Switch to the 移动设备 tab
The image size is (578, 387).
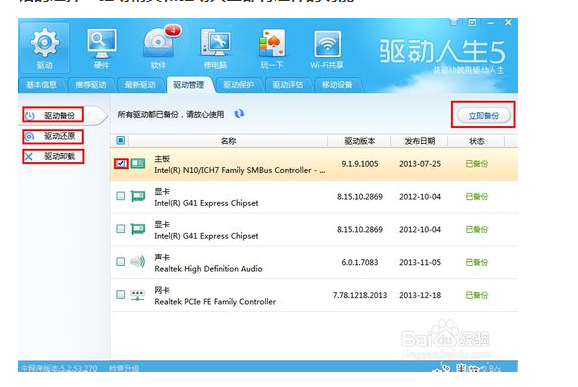(337, 85)
